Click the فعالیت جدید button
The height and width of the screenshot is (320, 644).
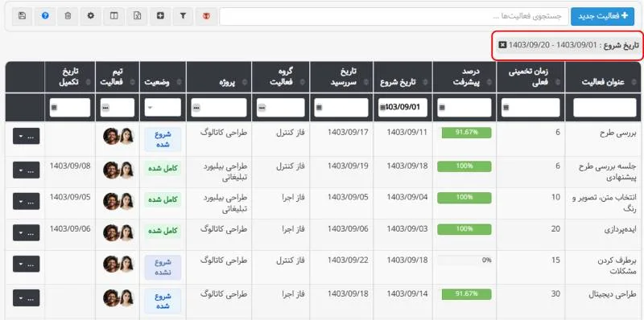[x=603, y=16]
